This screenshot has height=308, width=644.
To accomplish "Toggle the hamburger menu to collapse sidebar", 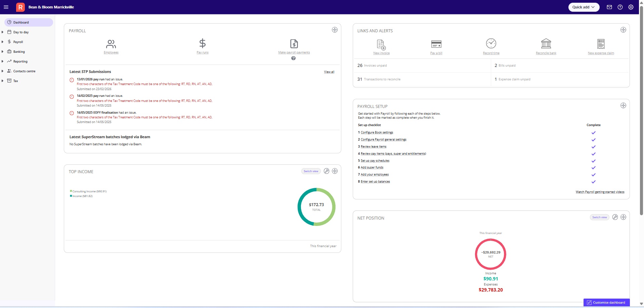I will pos(6,7).
